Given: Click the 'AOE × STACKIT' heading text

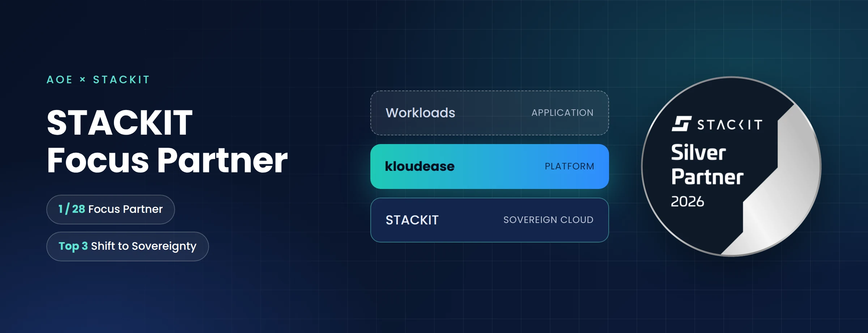Looking at the screenshot, I should point(98,80).
